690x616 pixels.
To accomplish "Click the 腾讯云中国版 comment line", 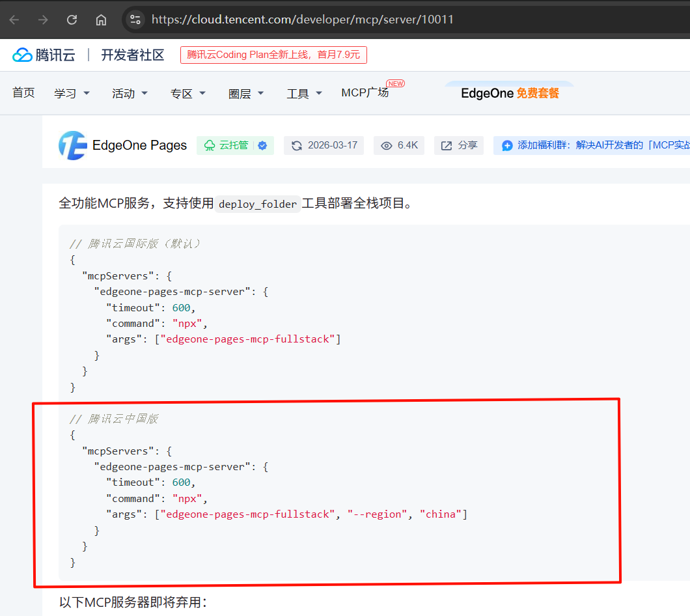I will click(x=114, y=419).
